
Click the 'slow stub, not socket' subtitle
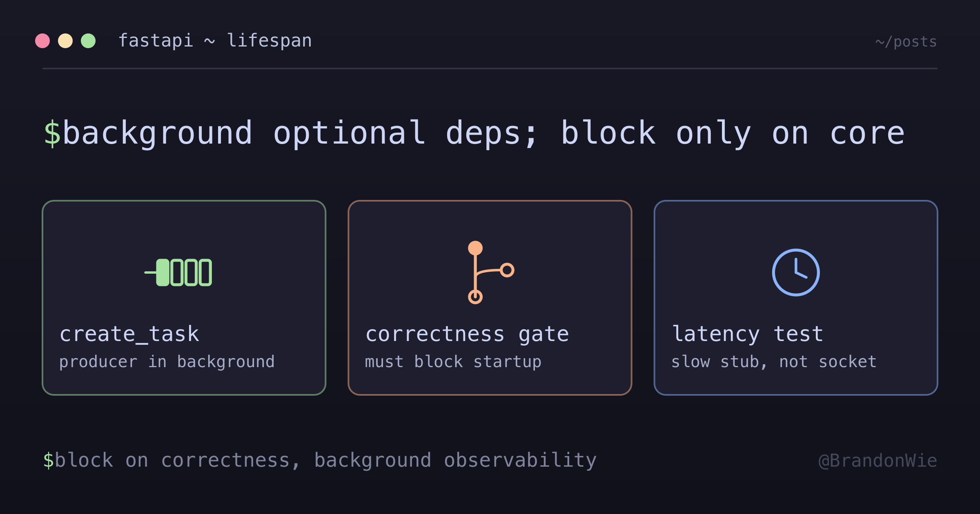(x=774, y=362)
